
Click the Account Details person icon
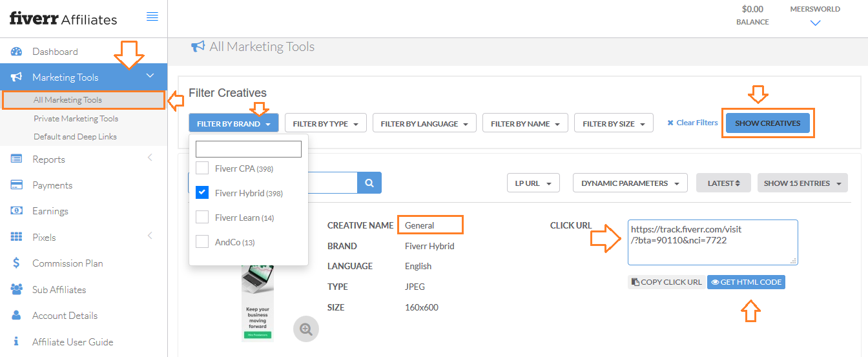(x=17, y=316)
